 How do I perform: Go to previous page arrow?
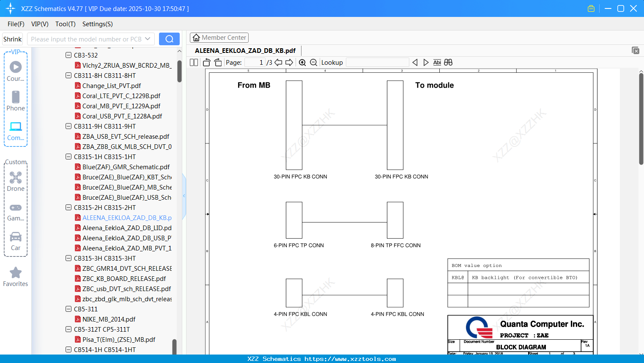[278, 62]
